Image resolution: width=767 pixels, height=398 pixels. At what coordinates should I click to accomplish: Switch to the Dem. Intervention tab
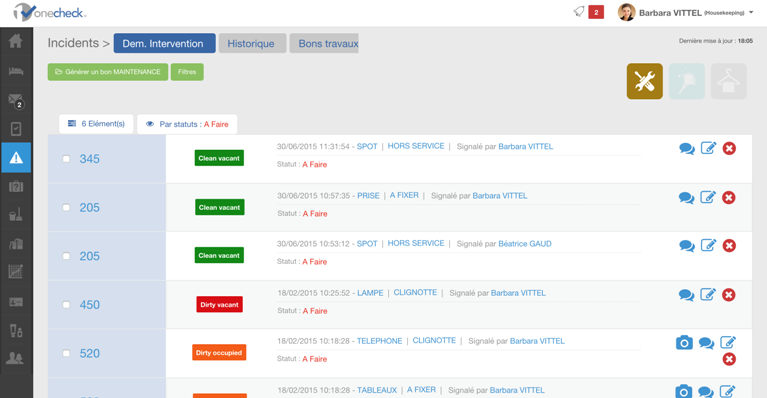pos(164,43)
